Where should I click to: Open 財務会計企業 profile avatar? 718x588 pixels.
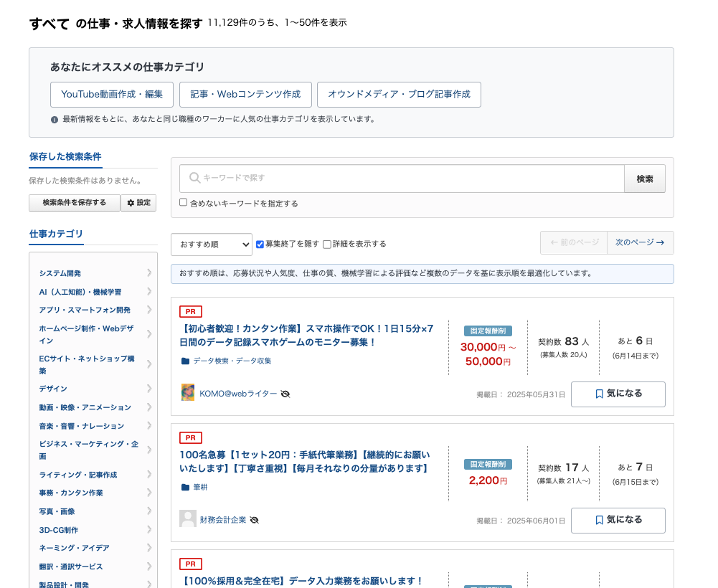point(188,519)
